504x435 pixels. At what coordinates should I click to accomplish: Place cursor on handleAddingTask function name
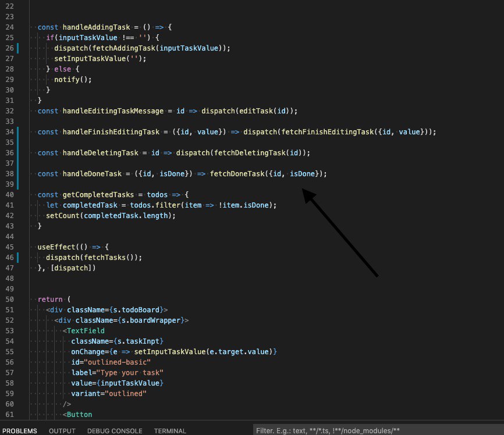tap(96, 27)
